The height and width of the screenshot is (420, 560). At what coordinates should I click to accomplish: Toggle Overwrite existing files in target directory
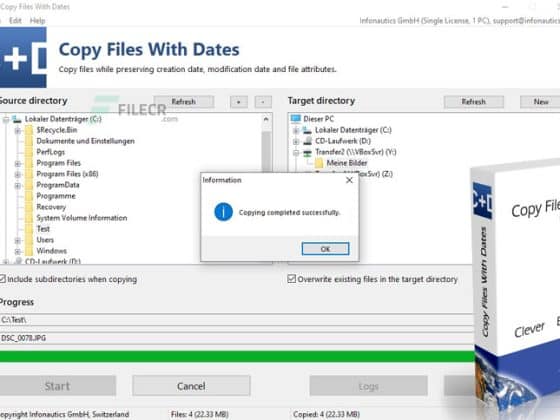[x=292, y=279]
